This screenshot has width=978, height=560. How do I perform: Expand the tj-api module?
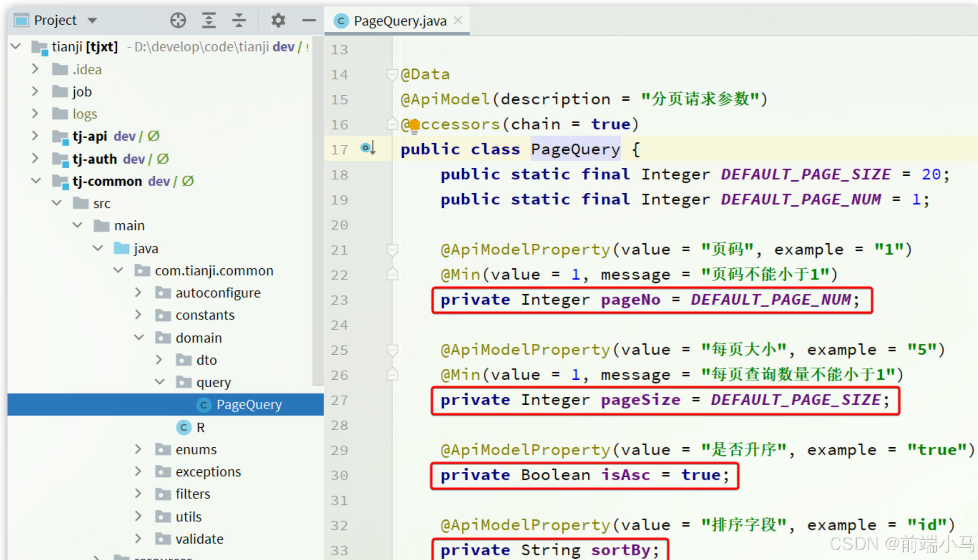coord(35,136)
